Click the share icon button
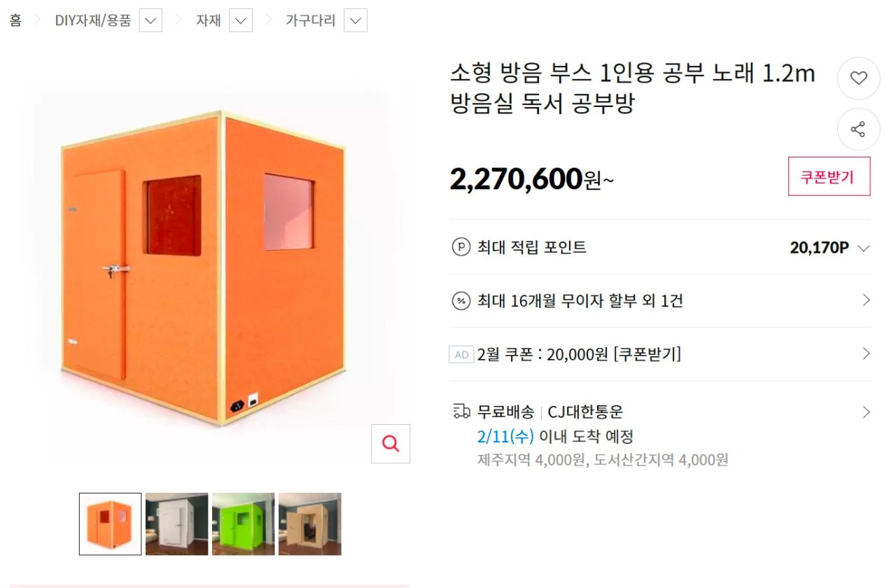This screenshot has height=588, width=896. [858, 129]
